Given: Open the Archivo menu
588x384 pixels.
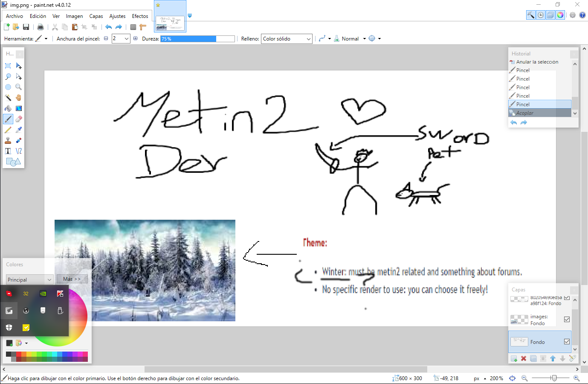Looking at the screenshot, I should coord(14,16).
